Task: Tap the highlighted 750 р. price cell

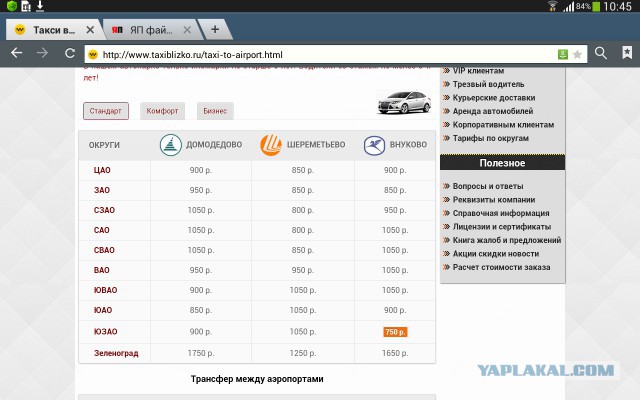Action: click(395, 332)
